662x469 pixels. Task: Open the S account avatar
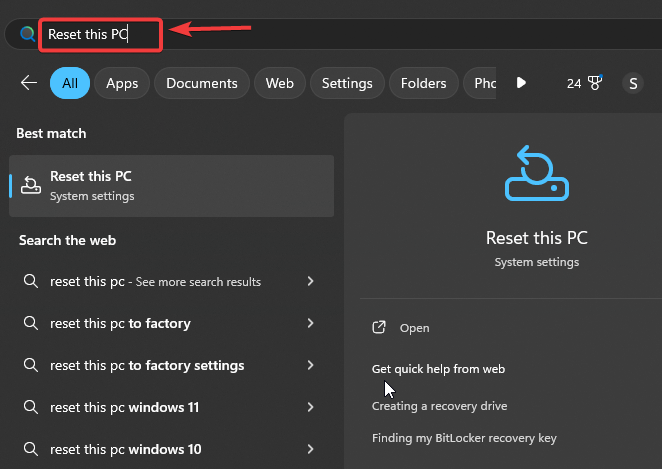click(x=633, y=83)
